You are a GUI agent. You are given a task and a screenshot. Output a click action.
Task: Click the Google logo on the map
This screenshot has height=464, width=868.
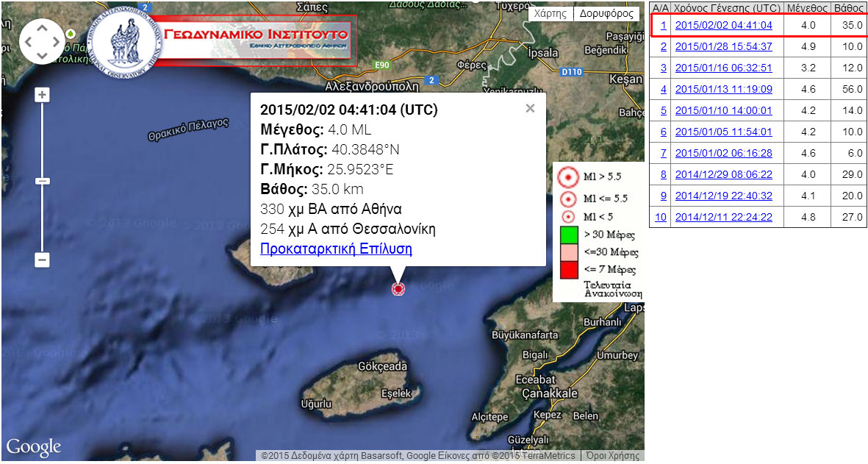(x=34, y=446)
